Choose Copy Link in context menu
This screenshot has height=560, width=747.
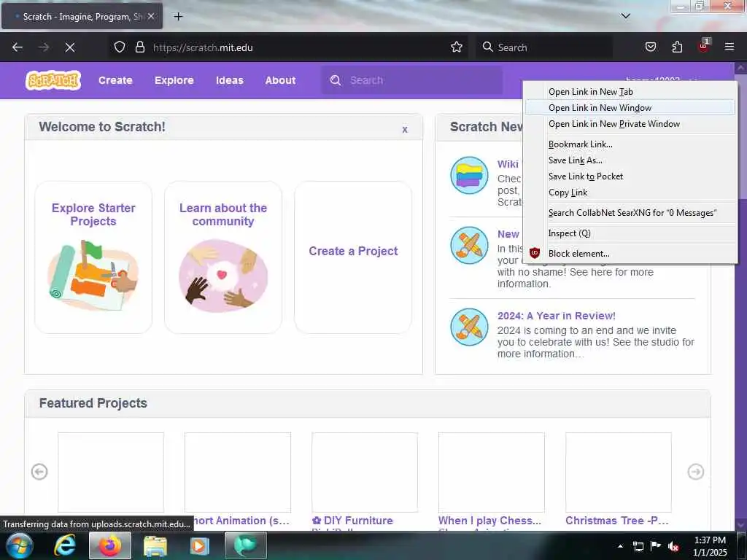[630, 192]
